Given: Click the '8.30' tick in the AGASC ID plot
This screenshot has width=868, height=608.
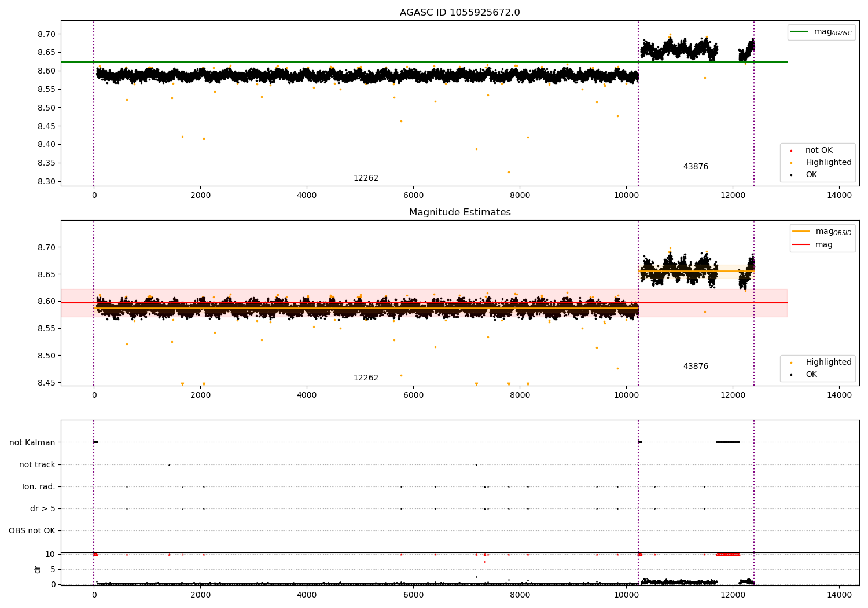Looking at the screenshot, I should coord(46,182).
